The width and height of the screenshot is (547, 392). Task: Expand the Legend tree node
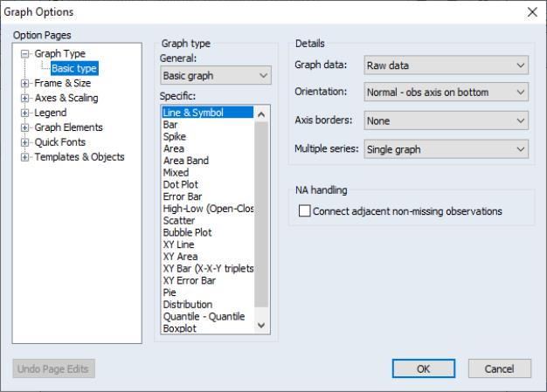[x=24, y=113]
